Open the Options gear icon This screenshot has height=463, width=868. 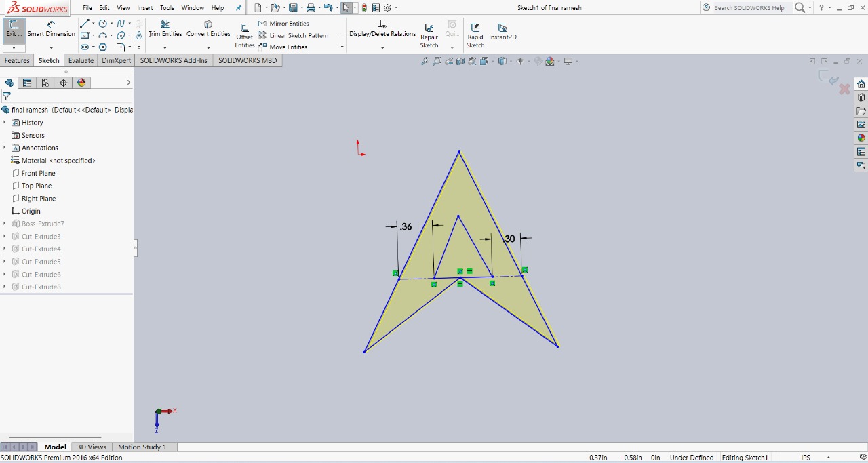tap(387, 8)
